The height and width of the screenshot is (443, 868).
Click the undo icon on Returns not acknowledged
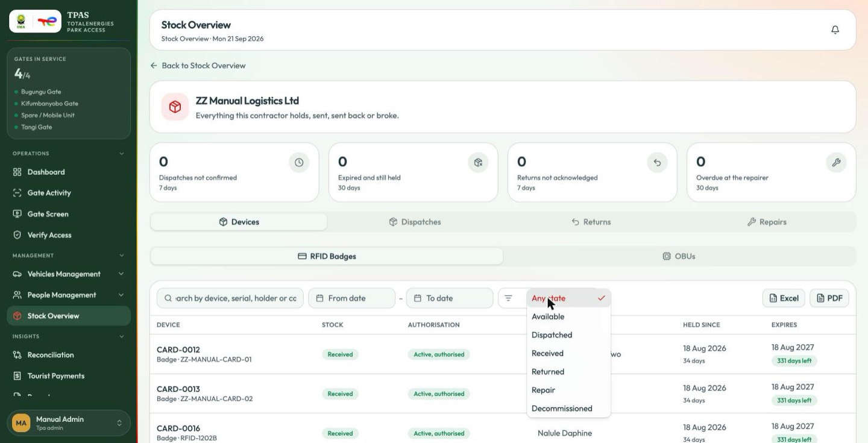pos(657,162)
